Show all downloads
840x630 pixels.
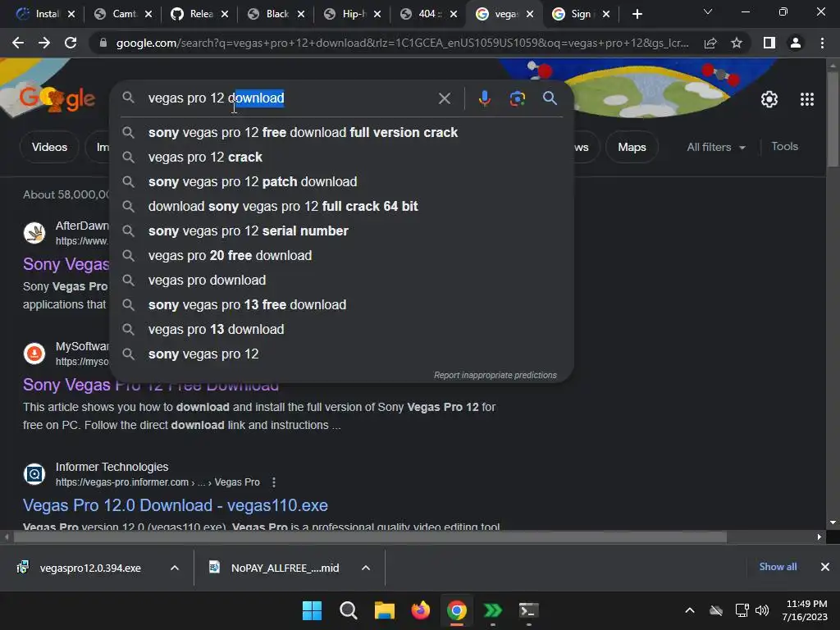click(778, 567)
